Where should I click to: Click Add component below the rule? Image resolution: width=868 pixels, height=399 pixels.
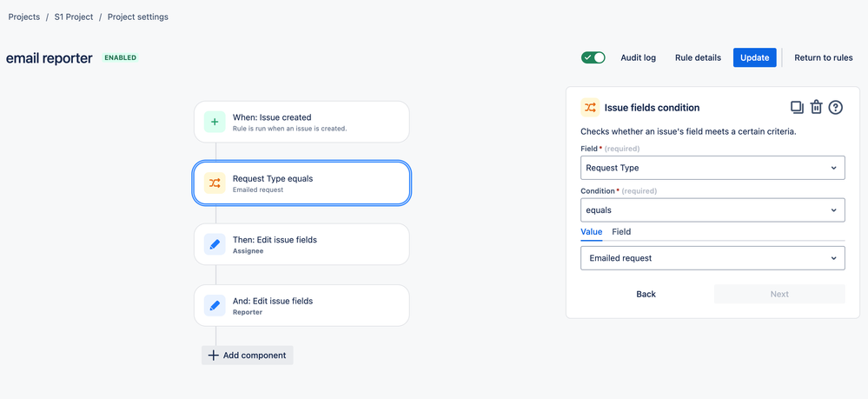coord(248,355)
